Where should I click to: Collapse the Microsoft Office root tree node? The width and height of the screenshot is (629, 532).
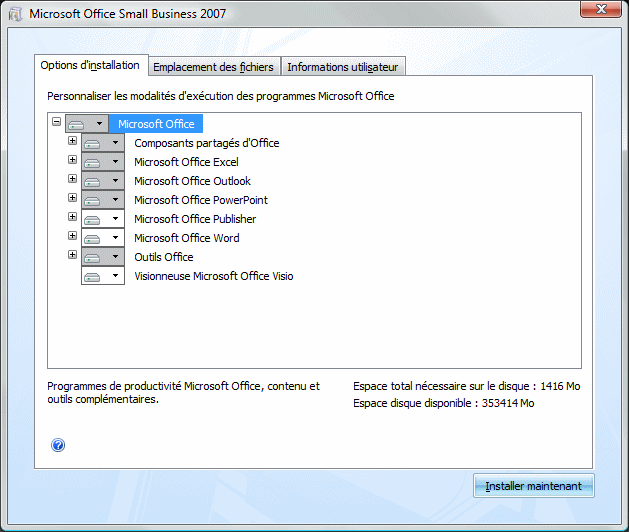point(56,122)
